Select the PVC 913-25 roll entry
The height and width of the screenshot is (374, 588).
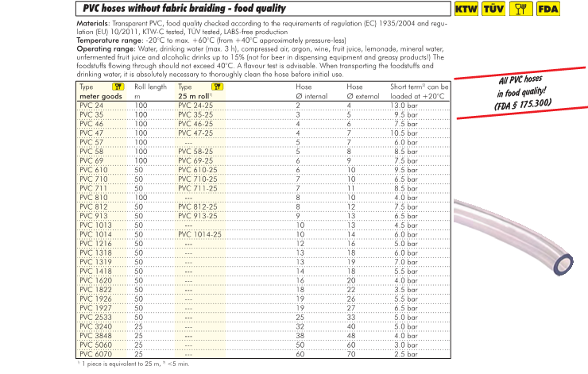point(195,216)
